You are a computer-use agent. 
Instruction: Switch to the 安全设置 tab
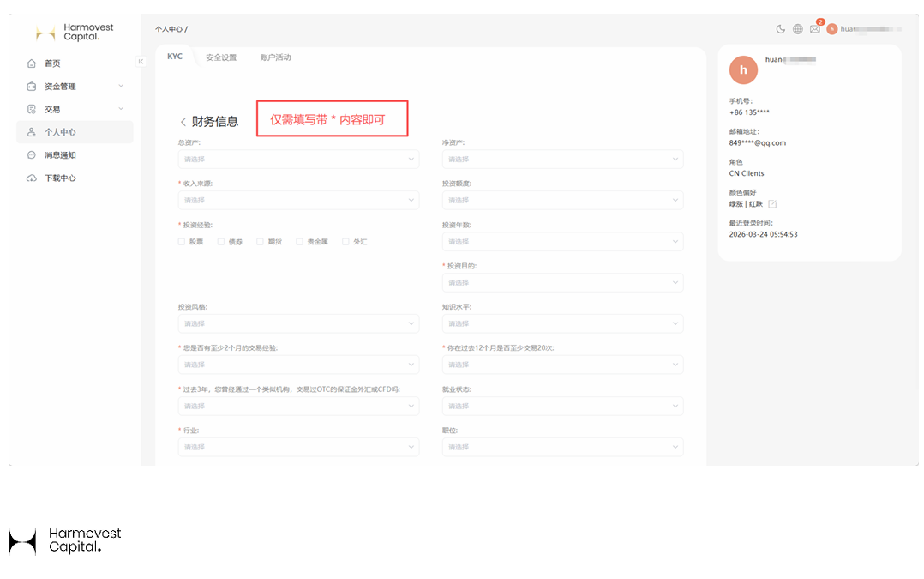[x=221, y=57]
